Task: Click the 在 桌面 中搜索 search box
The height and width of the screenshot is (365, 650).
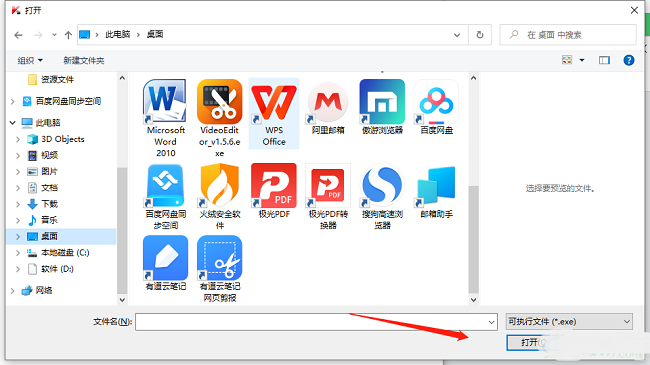Action: point(568,35)
